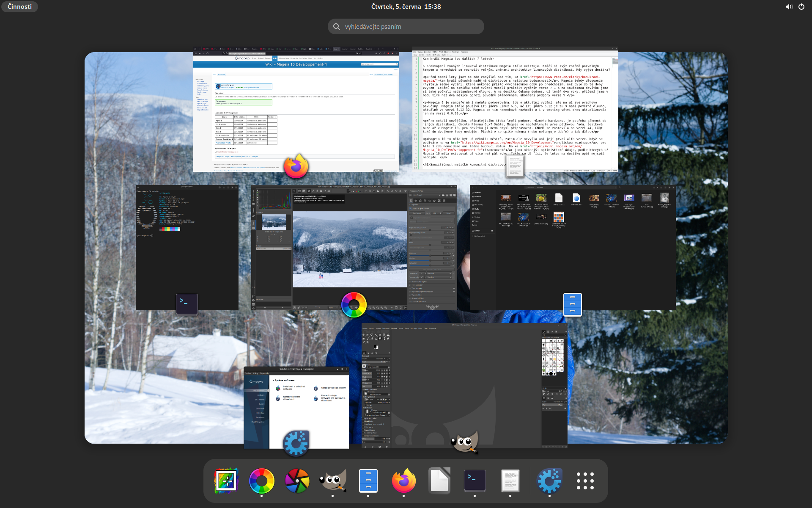The width and height of the screenshot is (812, 508).
Task: Launch Firefox from the dash
Action: (x=404, y=480)
